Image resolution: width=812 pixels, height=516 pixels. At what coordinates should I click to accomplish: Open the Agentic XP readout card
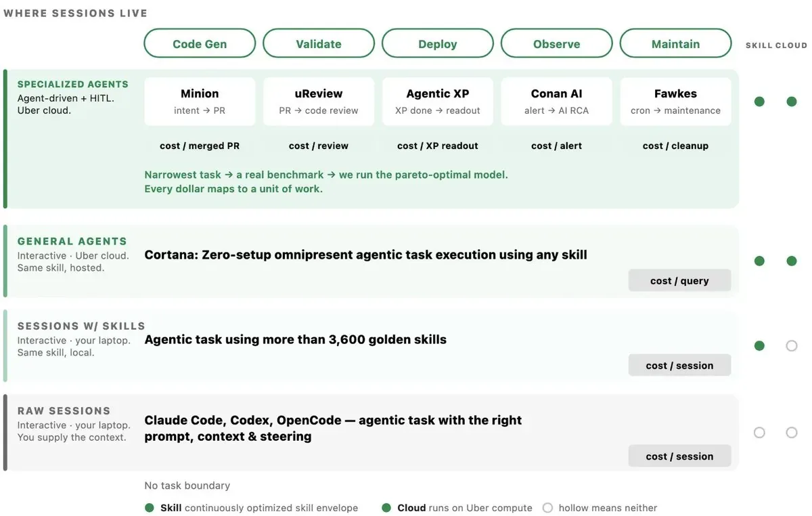[438, 102]
